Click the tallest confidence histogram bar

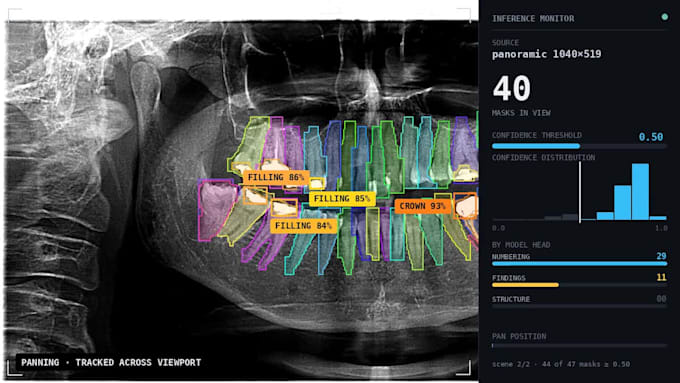[640, 191]
